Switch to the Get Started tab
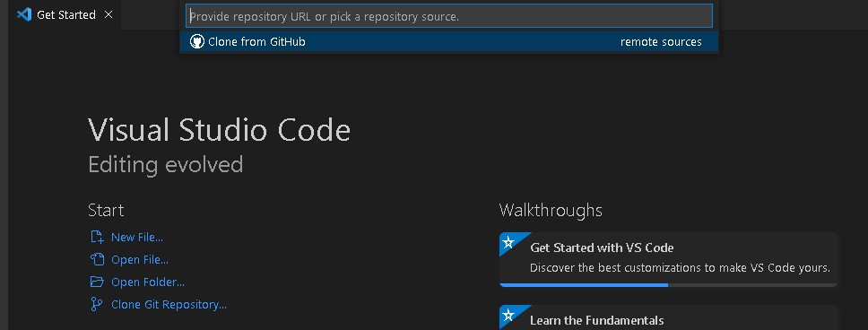Screen dimensions: 868x330 coord(65,15)
